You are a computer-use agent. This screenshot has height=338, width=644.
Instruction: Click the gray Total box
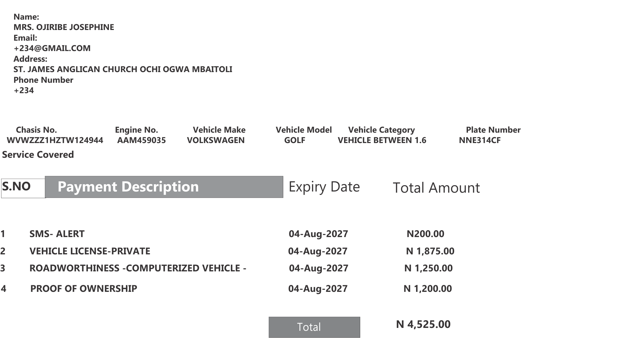click(314, 327)
